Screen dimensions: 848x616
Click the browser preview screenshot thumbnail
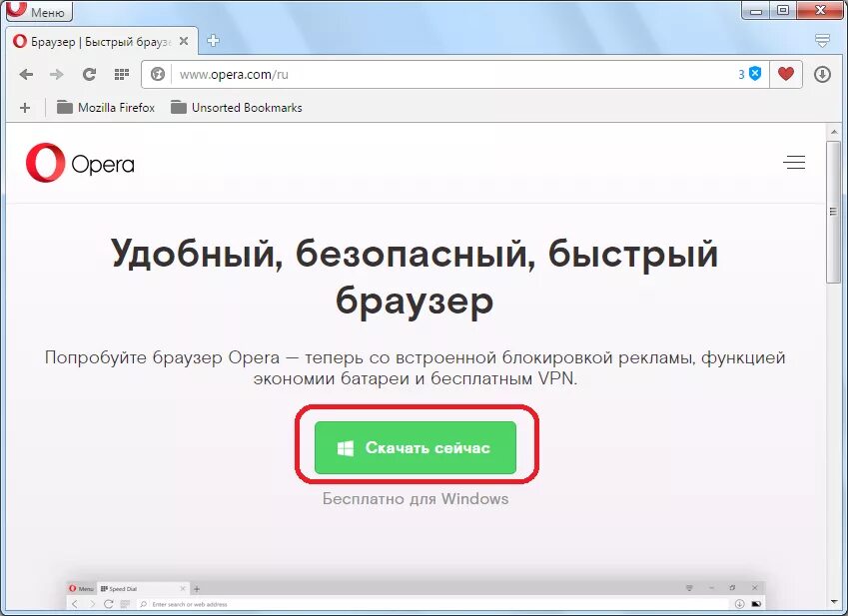tap(416, 594)
